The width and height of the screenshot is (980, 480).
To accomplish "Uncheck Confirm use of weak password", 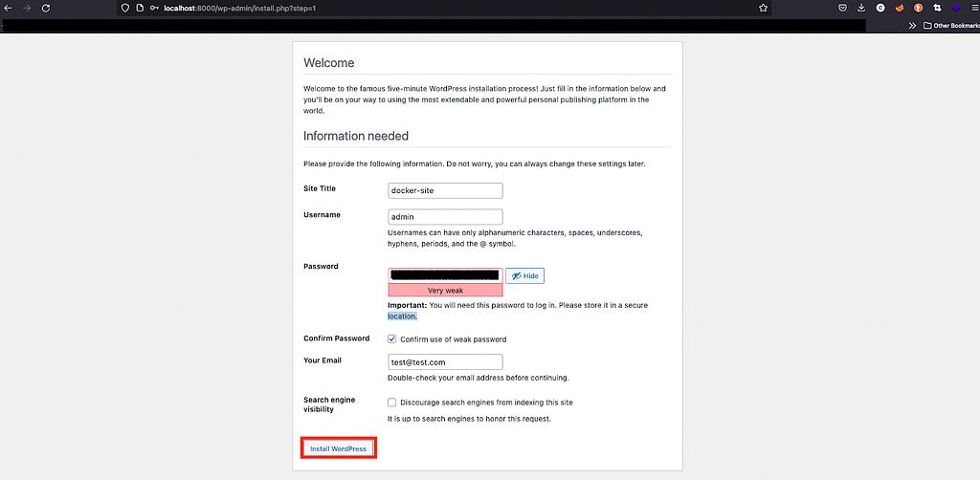I will pyautogui.click(x=391, y=338).
